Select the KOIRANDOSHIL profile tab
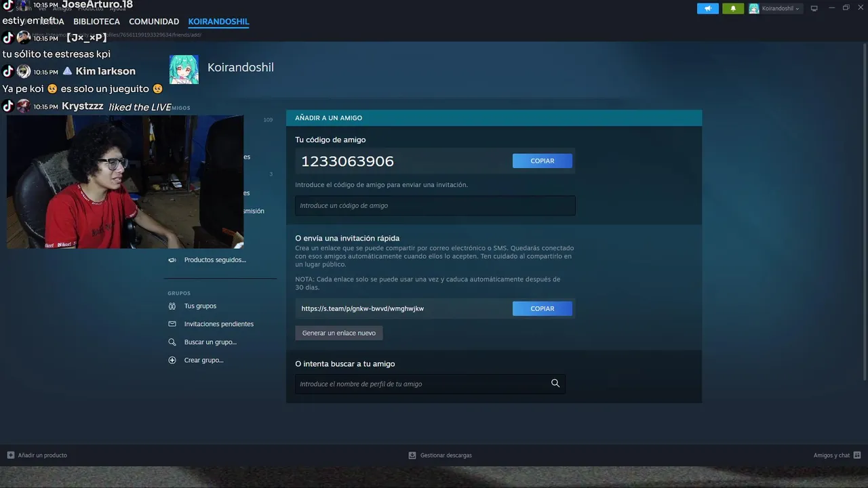The image size is (868, 488). point(218,22)
